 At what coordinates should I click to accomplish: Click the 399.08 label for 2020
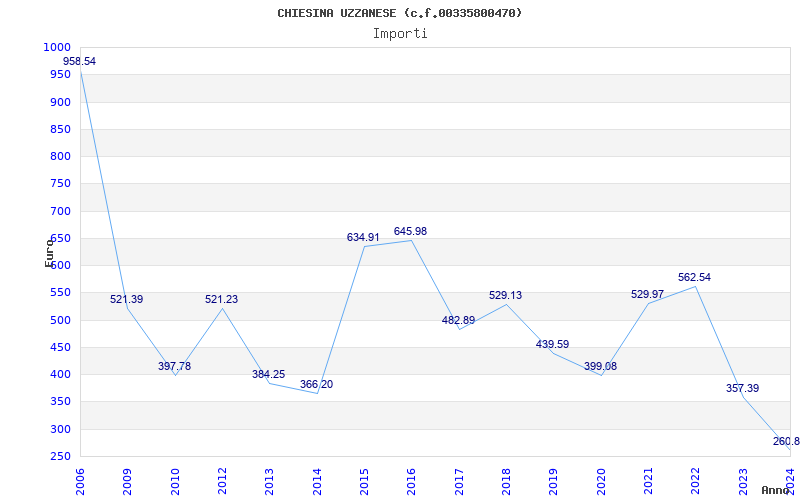click(x=600, y=366)
